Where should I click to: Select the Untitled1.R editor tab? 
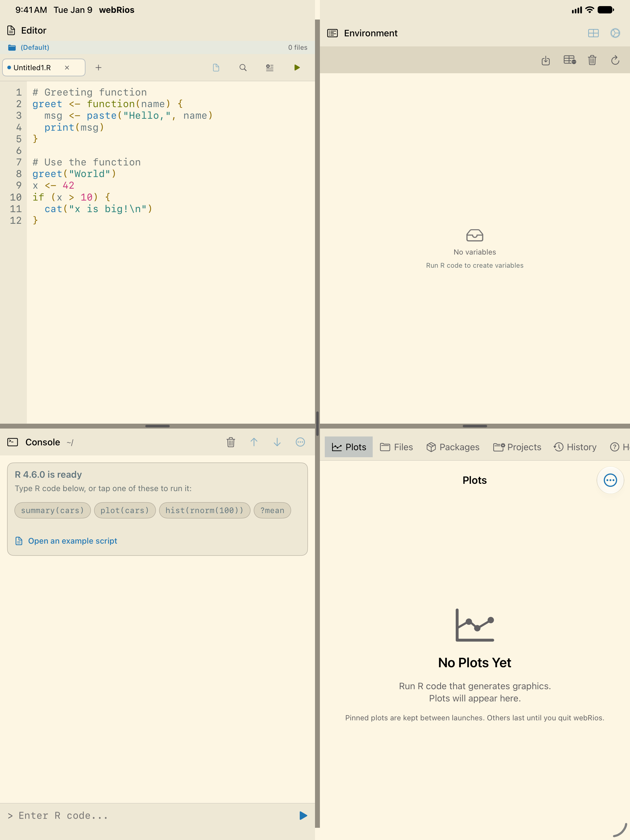[x=44, y=67]
